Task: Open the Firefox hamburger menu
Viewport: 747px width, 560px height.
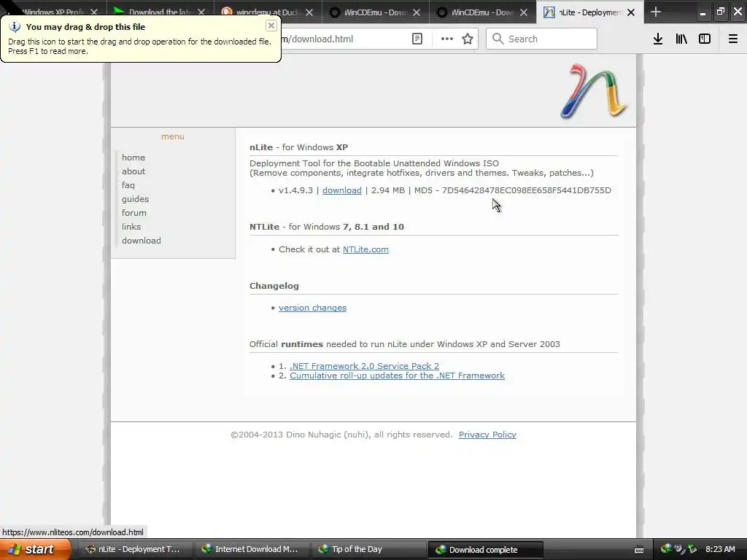Action: pyautogui.click(x=732, y=39)
